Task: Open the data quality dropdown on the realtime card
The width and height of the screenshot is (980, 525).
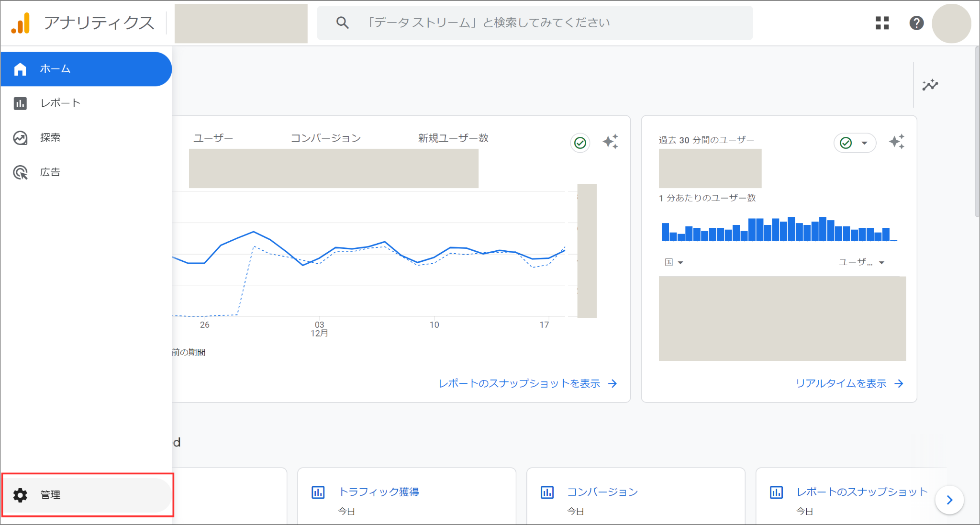Action: pos(855,143)
